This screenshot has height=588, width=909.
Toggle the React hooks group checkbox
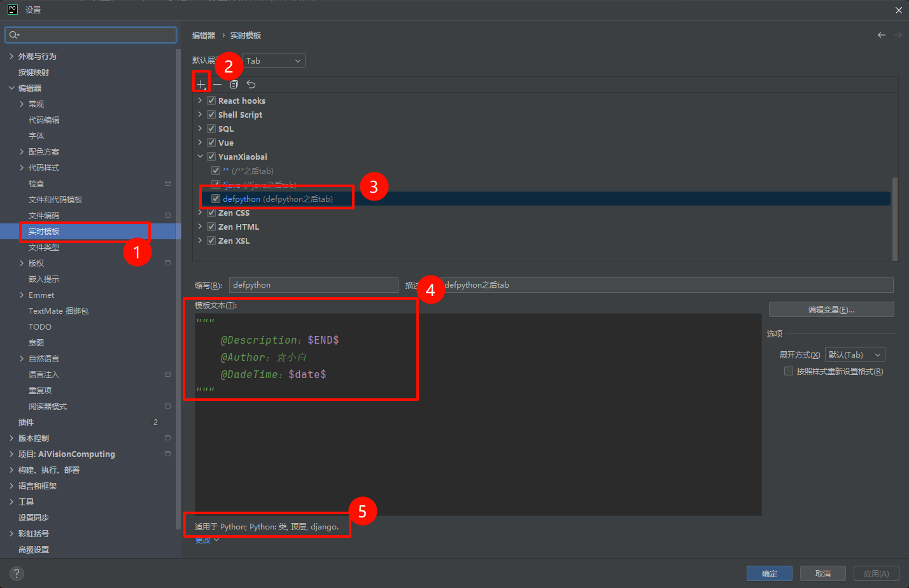point(211,101)
